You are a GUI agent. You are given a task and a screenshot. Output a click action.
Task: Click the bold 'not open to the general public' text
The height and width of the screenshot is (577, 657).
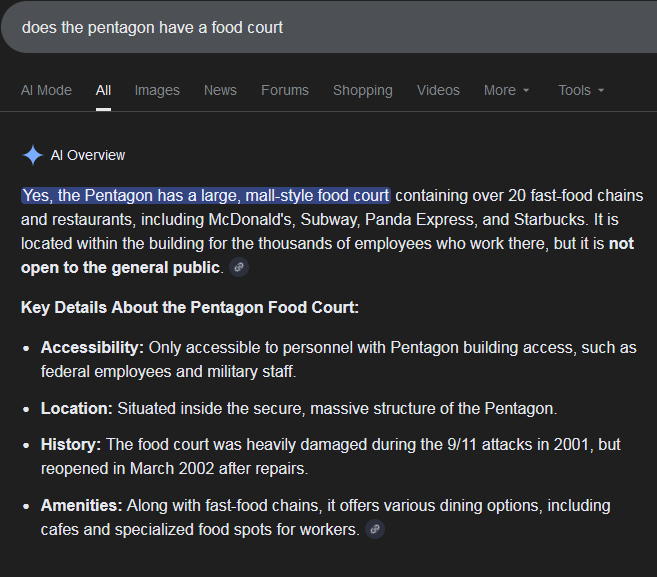pyautogui.click(x=327, y=256)
